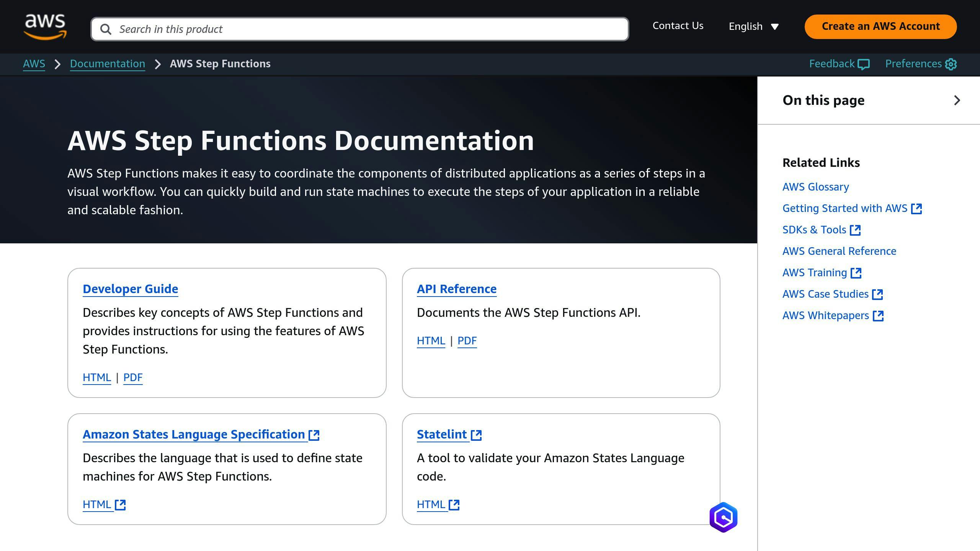Open Preferences

coord(921,64)
